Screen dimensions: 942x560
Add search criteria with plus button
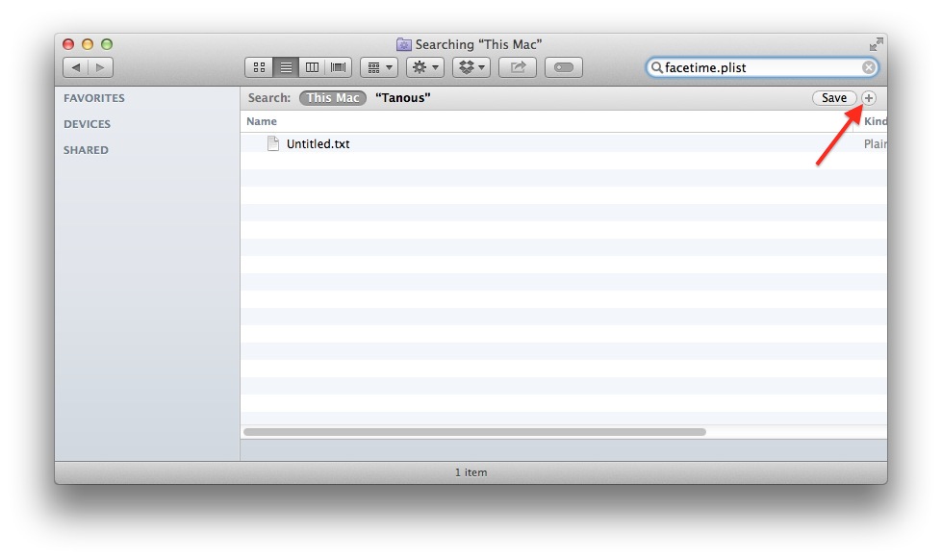[868, 98]
